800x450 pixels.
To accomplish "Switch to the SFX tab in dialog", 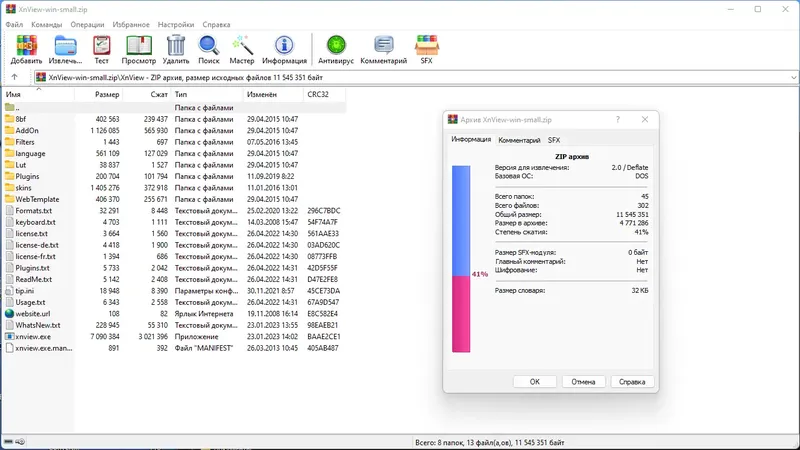I will pyautogui.click(x=554, y=140).
